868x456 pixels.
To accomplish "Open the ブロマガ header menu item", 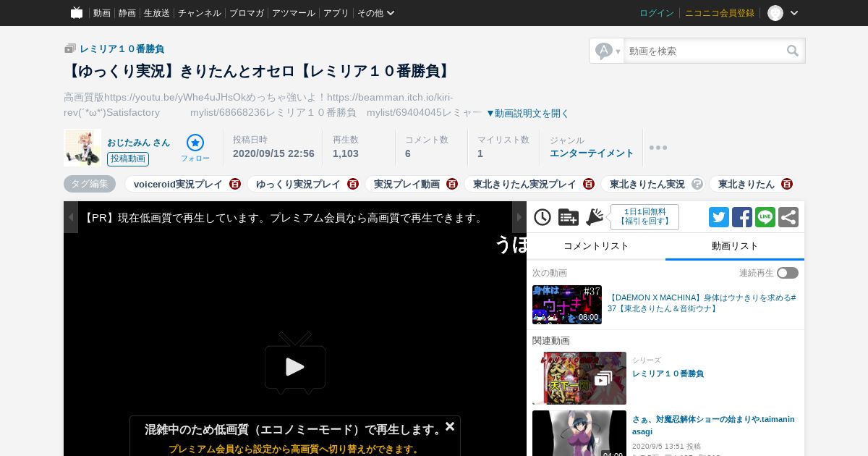I will click(247, 13).
